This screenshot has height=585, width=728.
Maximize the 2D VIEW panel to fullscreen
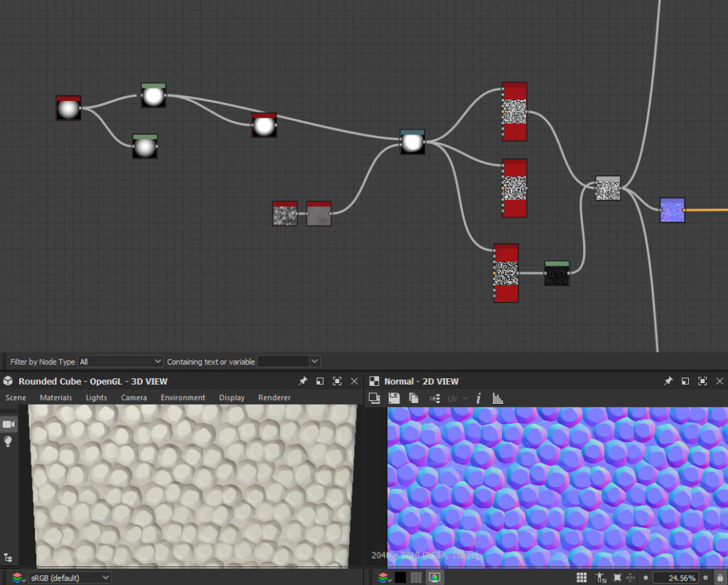[702, 381]
